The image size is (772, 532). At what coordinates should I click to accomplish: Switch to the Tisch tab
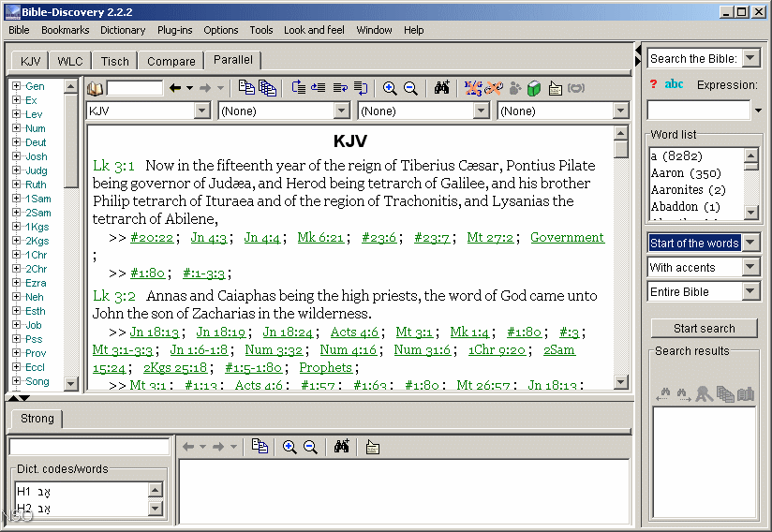pyautogui.click(x=114, y=62)
